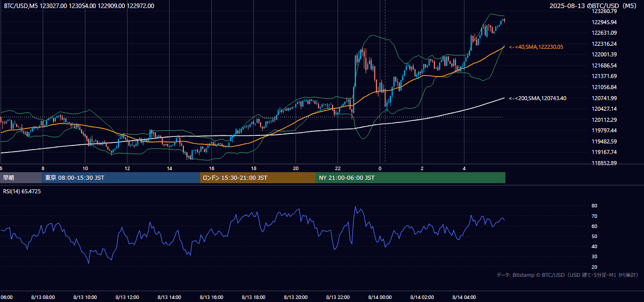The image size is (644, 302).
Task: Click price axis value 120112.29
Action: point(605,120)
